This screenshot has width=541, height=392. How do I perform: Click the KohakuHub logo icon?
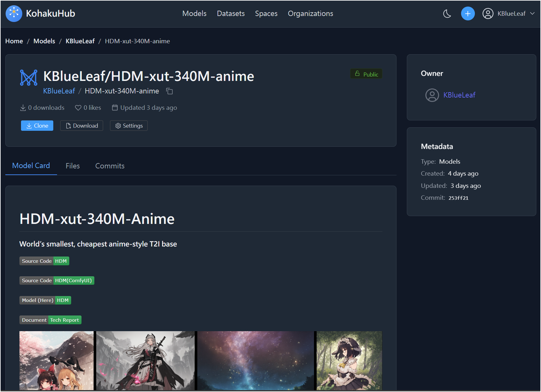click(14, 13)
